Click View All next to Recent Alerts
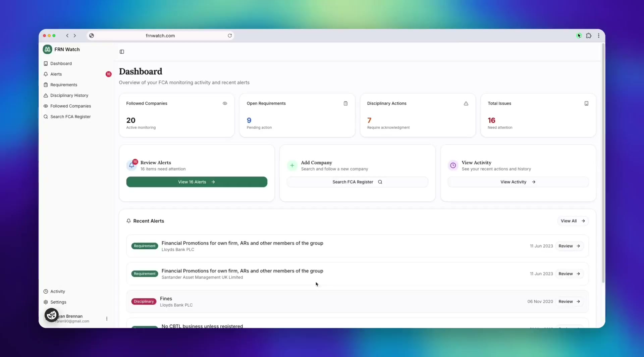Screen dimensions: 644x357 [573, 221]
